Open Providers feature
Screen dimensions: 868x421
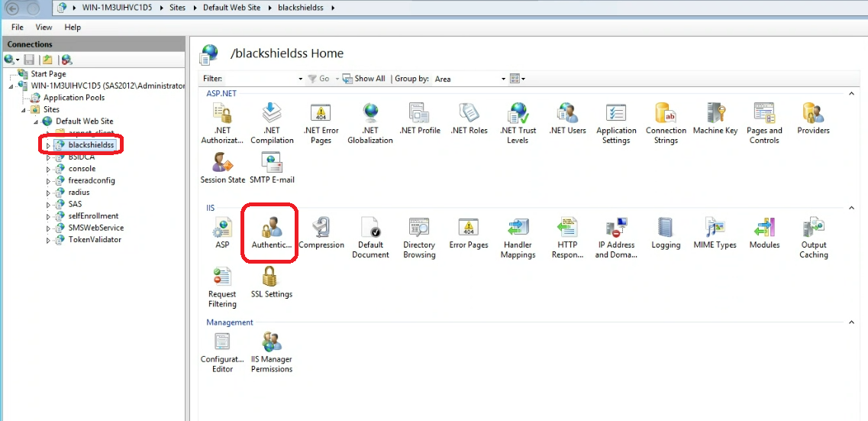813,119
